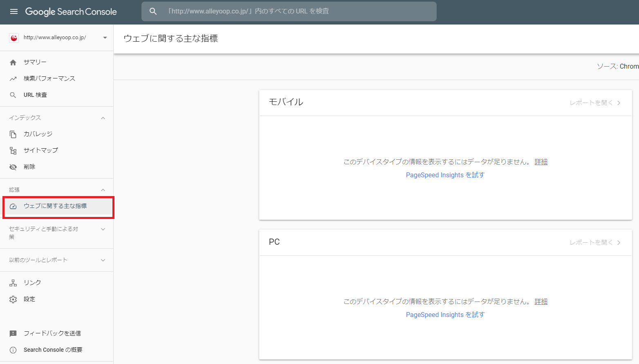Viewport: 639px width, 364px height.
Task: Click PageSpeed Insights を試す in モバイル card
Action: click(445, 175)
